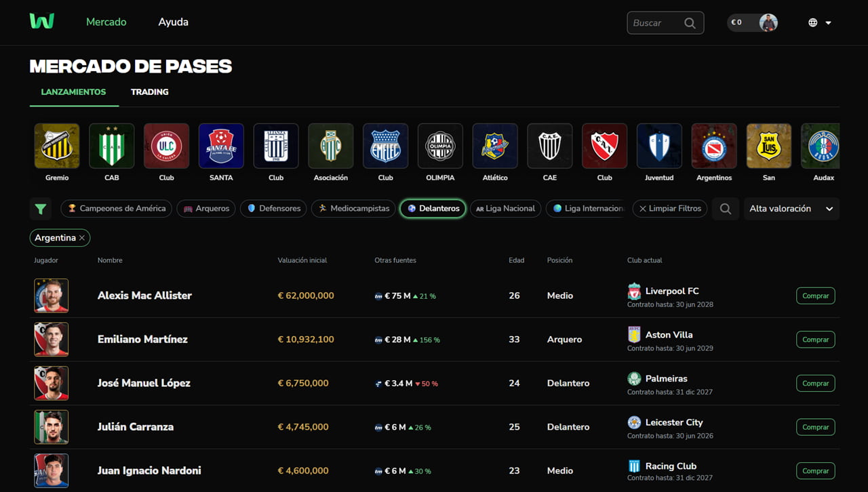
Task: Open the Ayuda menu
Action: click(x=173, y=22)
